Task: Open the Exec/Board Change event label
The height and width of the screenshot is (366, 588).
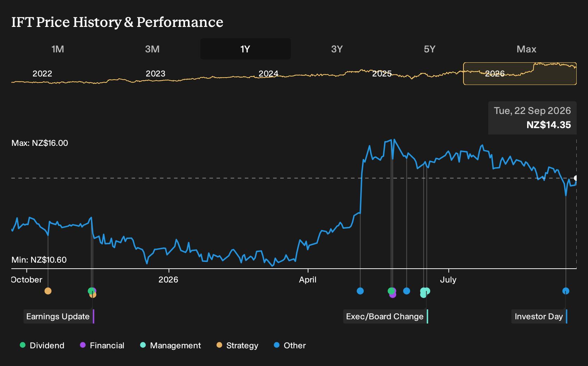Action: click(x=386, y=316)
